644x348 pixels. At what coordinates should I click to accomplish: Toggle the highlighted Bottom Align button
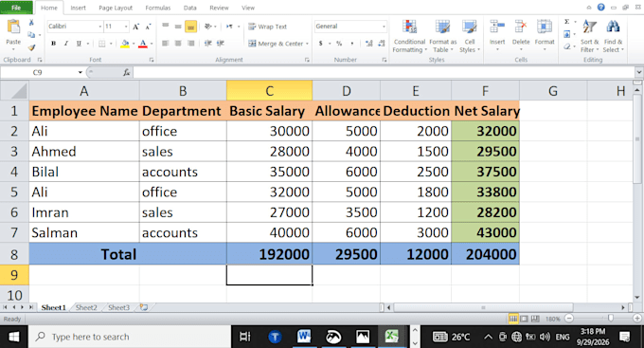pos(190,27)
